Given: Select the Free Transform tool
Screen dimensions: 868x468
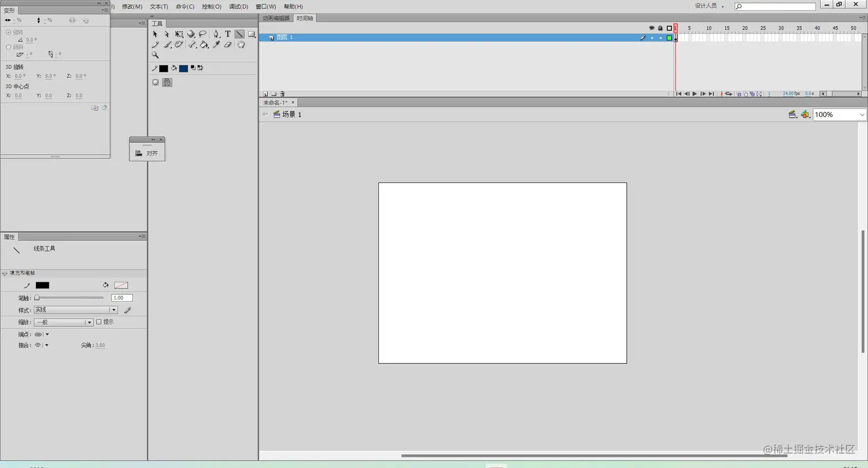Looking at the screenshot, I should point(179,34).
